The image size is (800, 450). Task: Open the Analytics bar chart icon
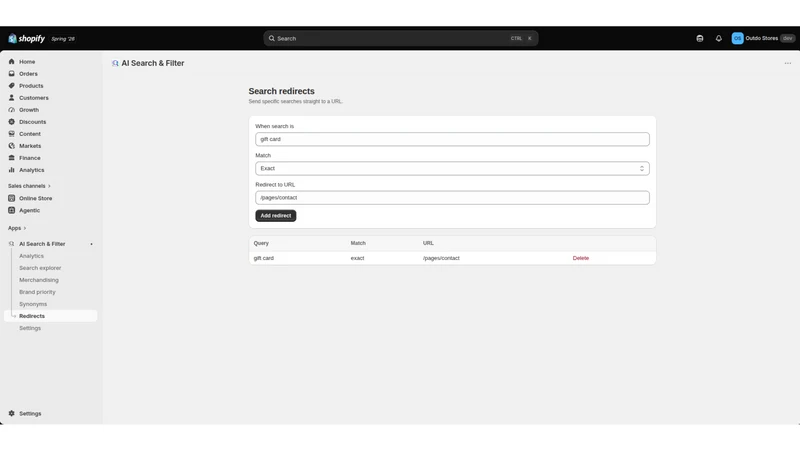(12, 170)
